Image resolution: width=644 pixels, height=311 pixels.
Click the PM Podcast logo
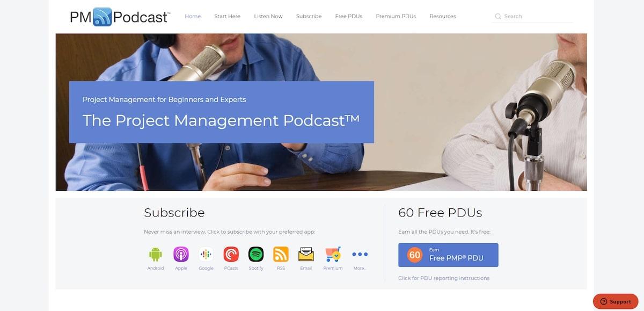click(120, 17)
